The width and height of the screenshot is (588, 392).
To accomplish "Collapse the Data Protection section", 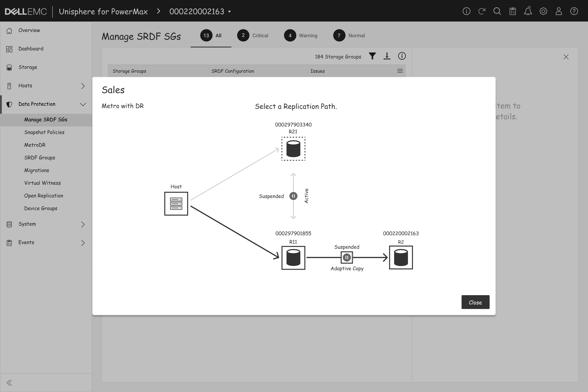I will (83, 104).
